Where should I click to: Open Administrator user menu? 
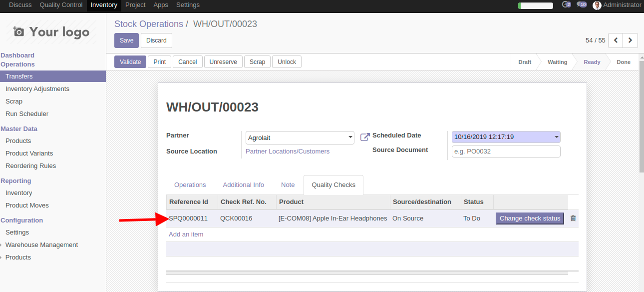(617, 5)
